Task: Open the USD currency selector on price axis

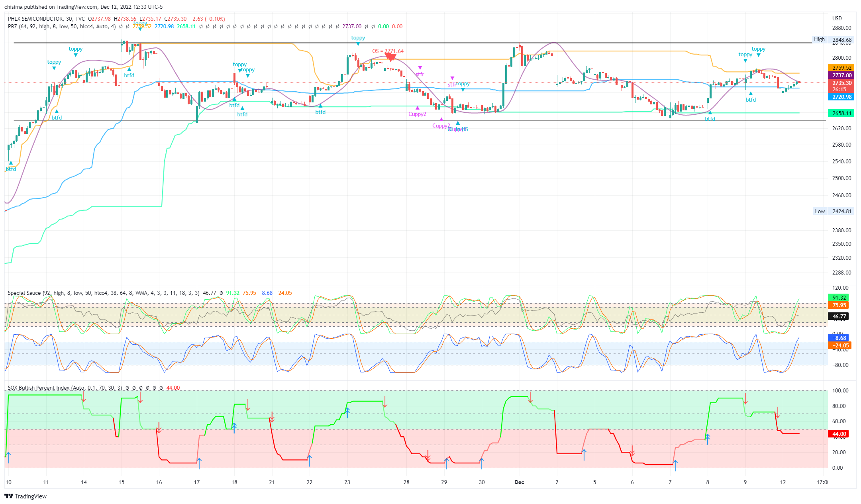Action: [837, 18]
